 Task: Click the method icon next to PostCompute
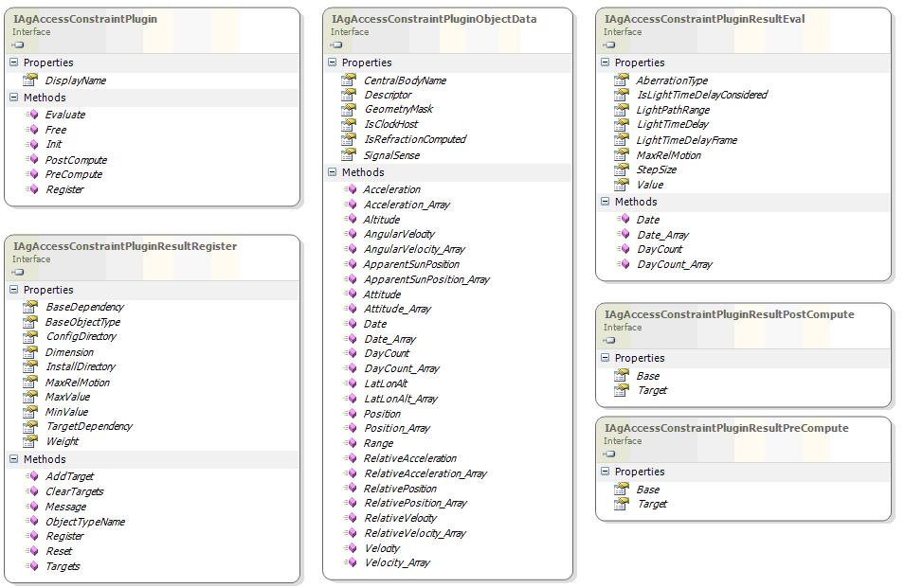[31, 160]
